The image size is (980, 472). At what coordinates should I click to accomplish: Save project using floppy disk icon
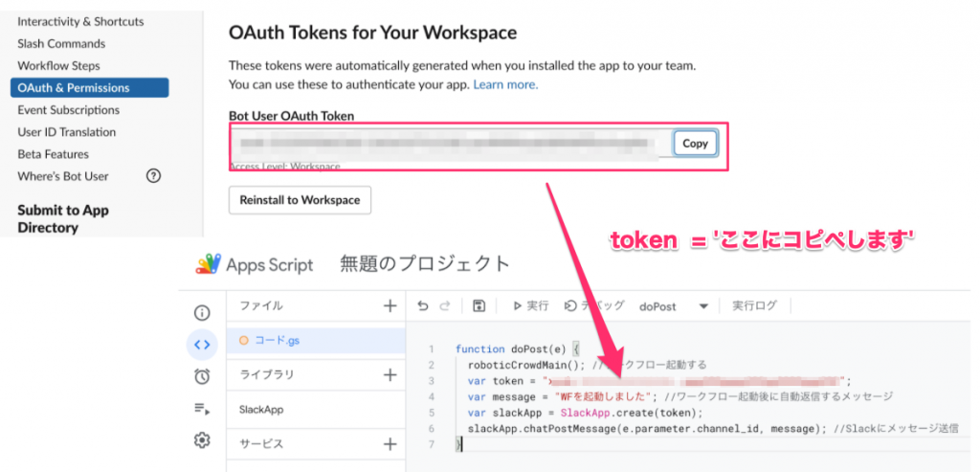tap(479, 305)
